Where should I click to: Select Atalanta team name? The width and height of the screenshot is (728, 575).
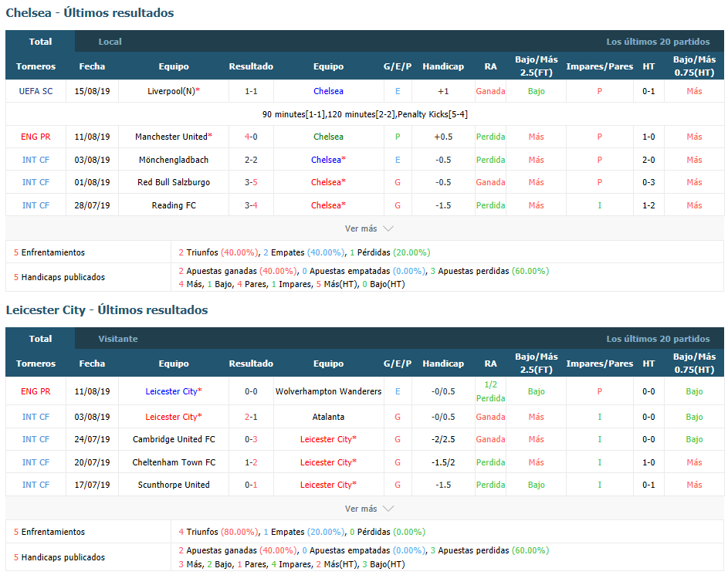328,417
